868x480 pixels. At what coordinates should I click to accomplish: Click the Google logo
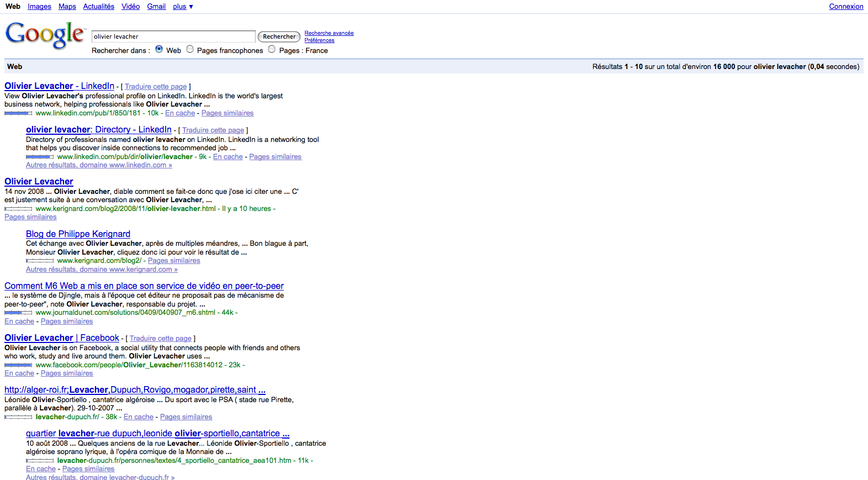(x=45, y=35)
